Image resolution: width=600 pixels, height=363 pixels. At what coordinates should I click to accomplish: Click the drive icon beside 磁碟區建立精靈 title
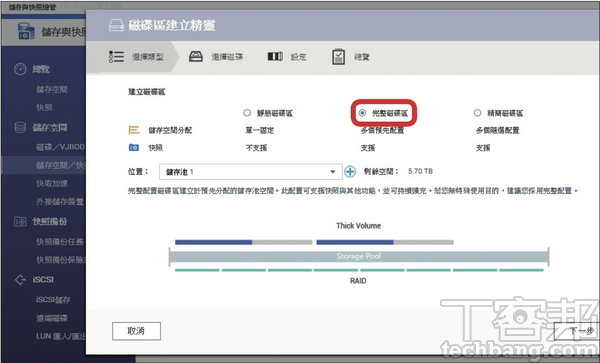click(116, 25)
